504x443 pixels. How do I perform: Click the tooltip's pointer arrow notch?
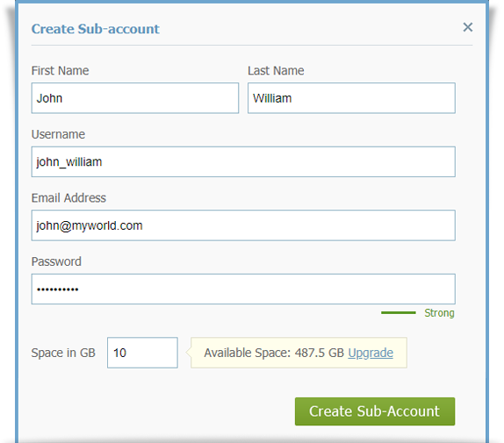coord(189,353)
